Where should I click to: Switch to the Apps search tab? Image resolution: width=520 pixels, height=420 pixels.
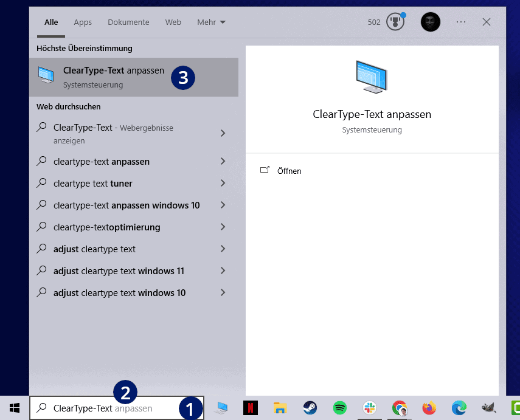click(83, 22)
